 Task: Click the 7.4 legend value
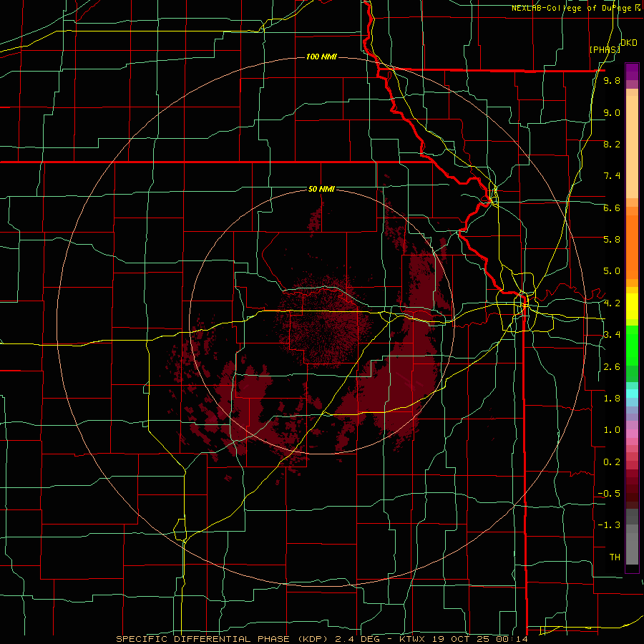(x=612, y=176)
